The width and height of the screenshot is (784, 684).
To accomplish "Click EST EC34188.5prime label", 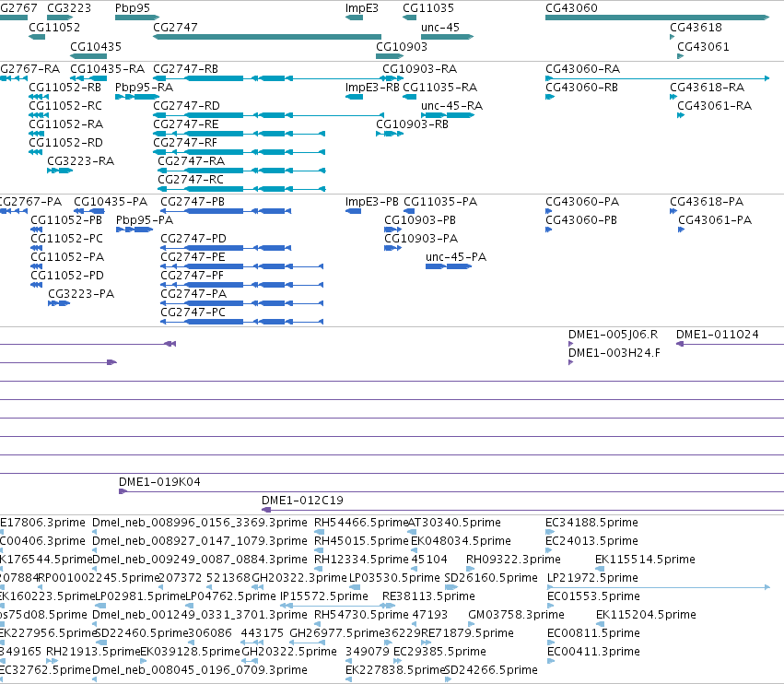I will (592, 523).
